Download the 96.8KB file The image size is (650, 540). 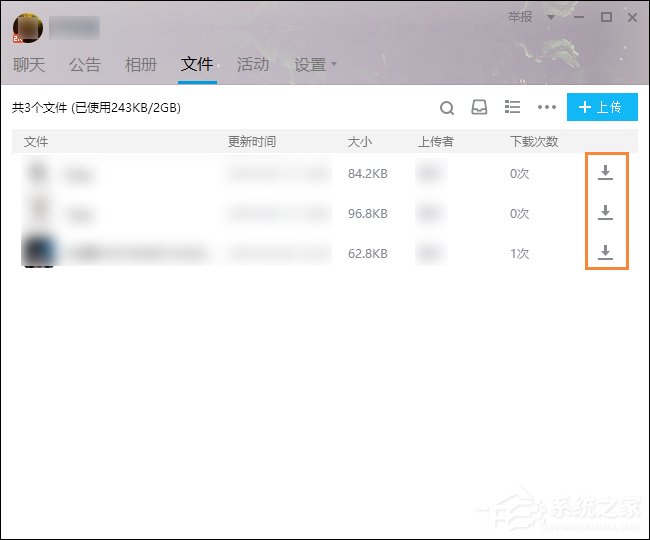coord(605,213)
